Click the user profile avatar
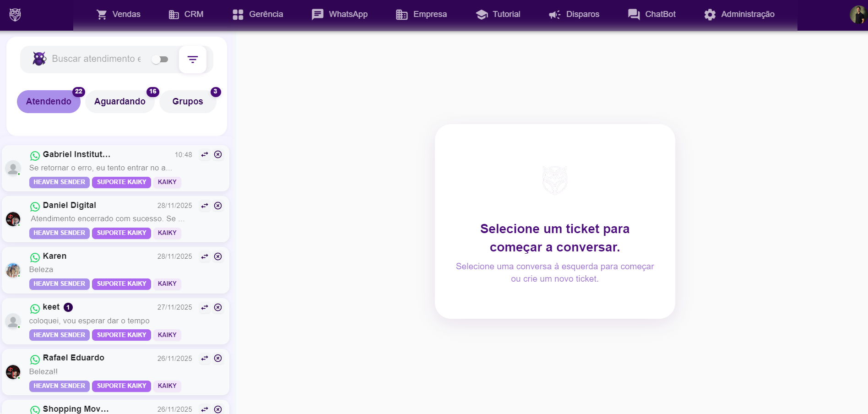 tap(858, 15)
